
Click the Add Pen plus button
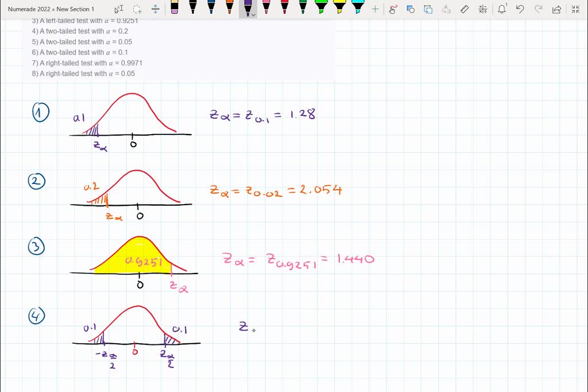(x=375, y=9)
